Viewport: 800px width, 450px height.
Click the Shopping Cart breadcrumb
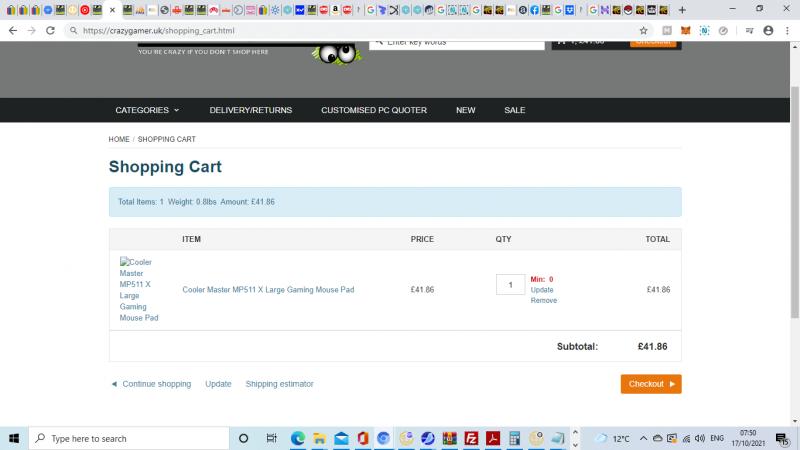click(166, 139)
